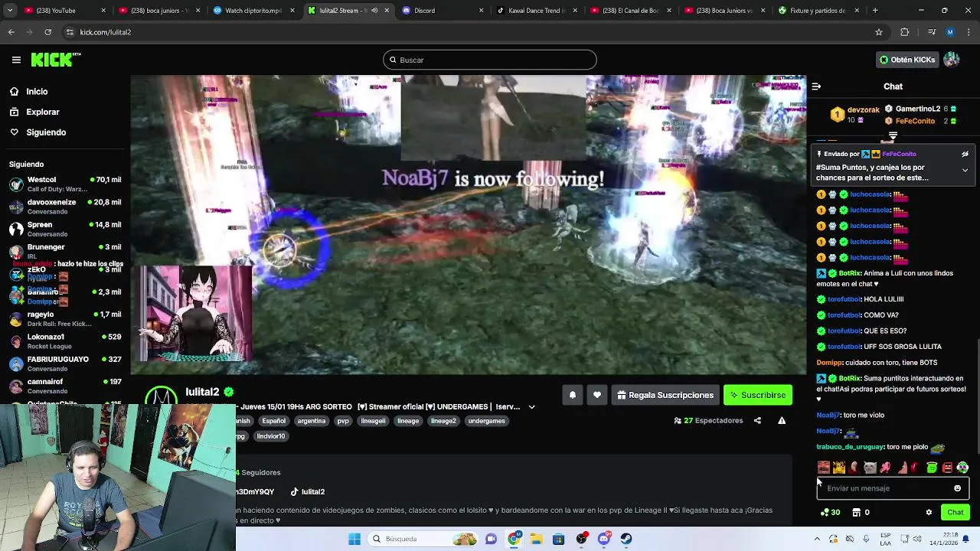The height and width of the screenshot is (551, 980).
Task: Toggle stream notifications with the bell icon
Action: coord(572,395)
